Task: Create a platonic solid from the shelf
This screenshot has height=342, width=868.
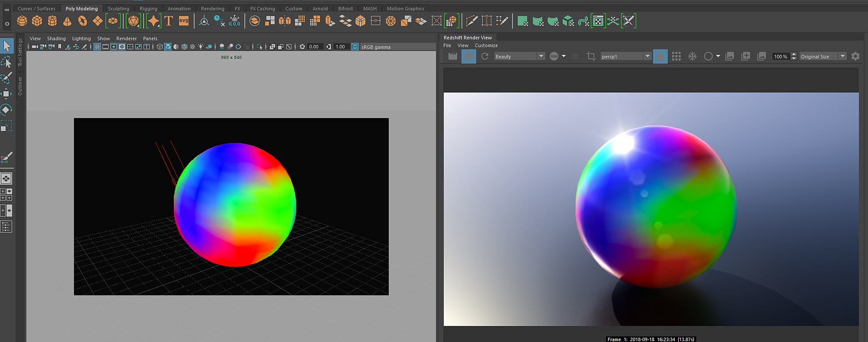Action: click(x=133, y=21)
